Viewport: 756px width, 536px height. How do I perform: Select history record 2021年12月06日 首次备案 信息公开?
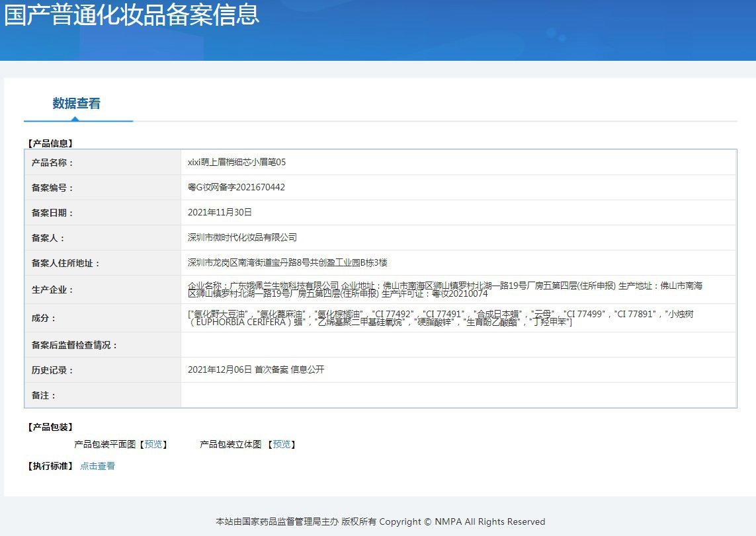[x=256, y=369]
